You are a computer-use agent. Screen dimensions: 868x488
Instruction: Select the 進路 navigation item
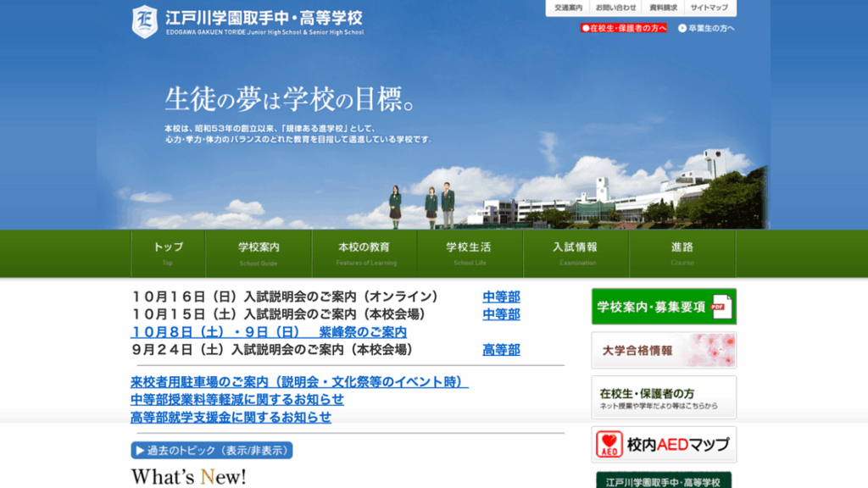click(682, 252)
